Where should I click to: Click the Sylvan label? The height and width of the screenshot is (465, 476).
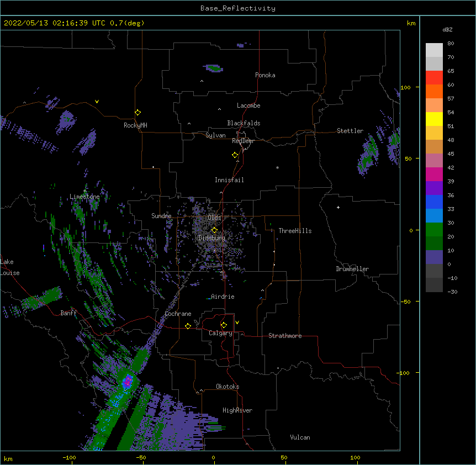215,135
